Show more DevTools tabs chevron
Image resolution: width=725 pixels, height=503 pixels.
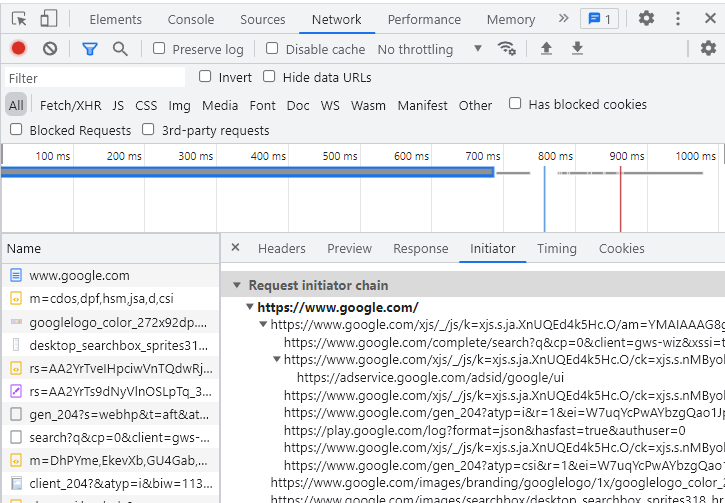[563, 18]
